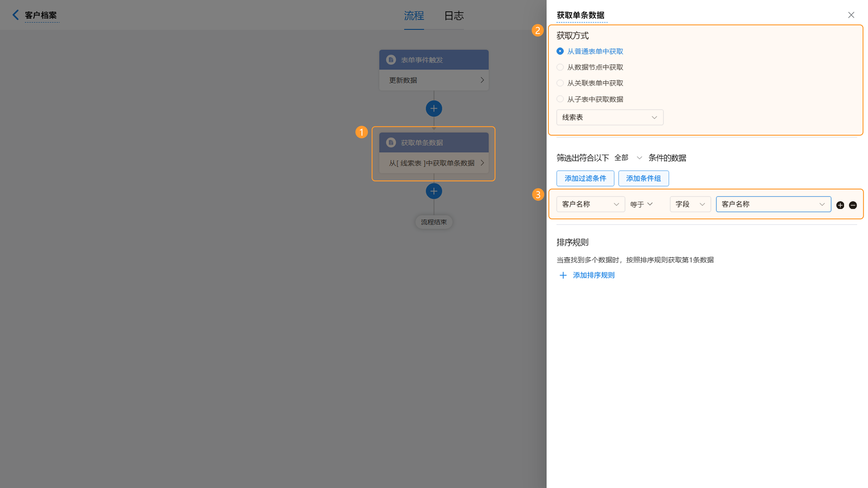Select 从数据节点中获取 radio option
The height and width of the screenshot is (488, 868).
pyautogui.click(x=560, y=67)
